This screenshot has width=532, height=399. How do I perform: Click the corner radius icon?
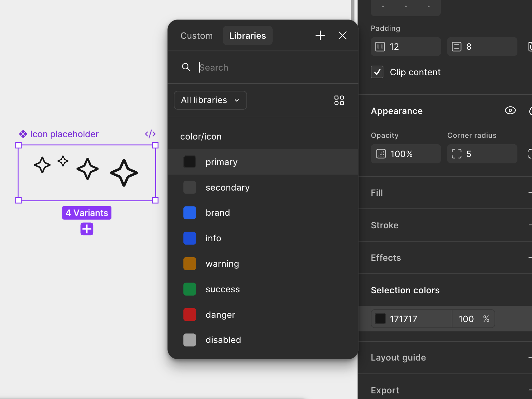tap(457, 154)
